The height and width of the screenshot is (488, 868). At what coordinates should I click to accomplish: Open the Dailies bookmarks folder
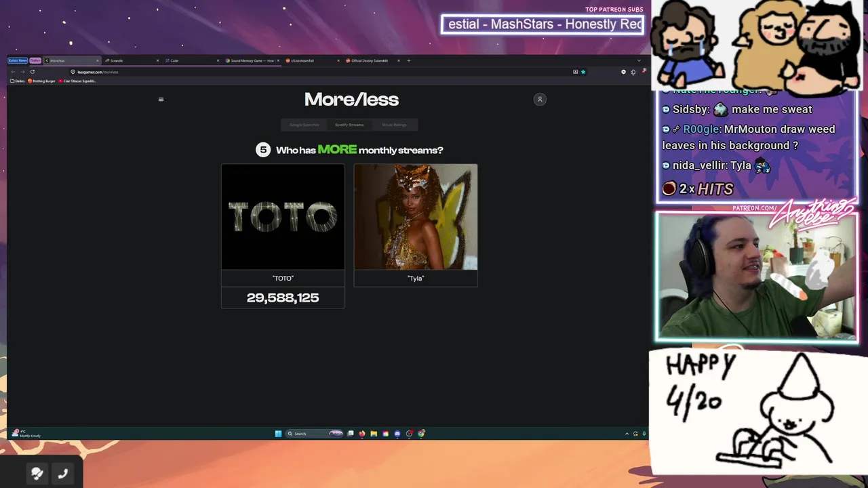tap(16, 81)
